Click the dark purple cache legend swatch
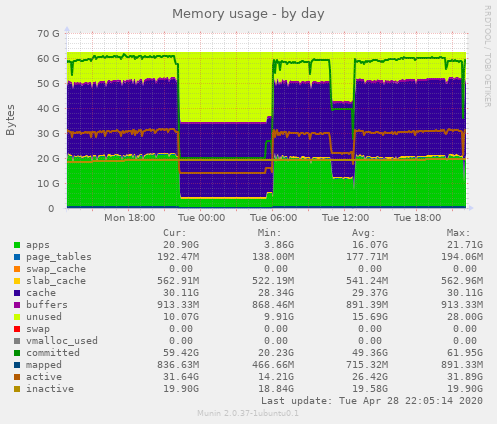 pyautogui.click(x=17, y=293)
